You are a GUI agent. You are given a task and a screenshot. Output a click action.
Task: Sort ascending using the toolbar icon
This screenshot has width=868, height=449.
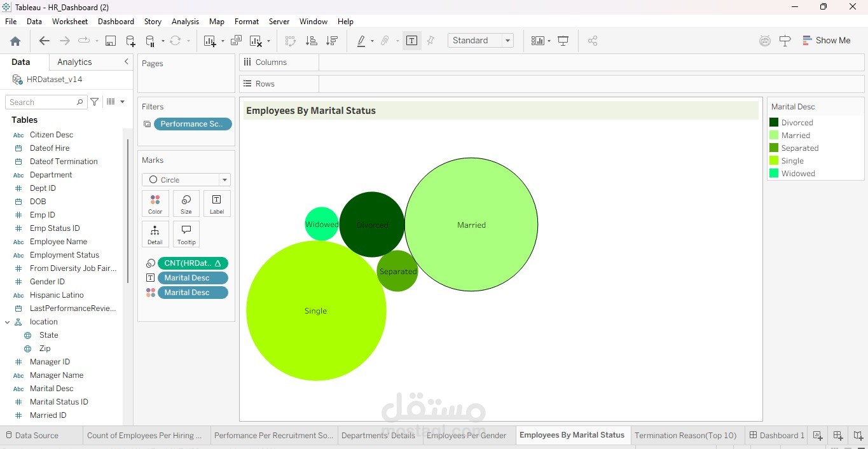coord(311,41)
